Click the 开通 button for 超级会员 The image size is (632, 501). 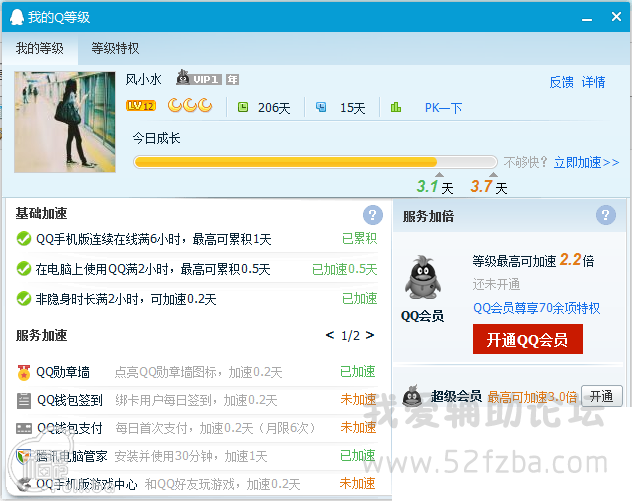[x=602, y=396]
